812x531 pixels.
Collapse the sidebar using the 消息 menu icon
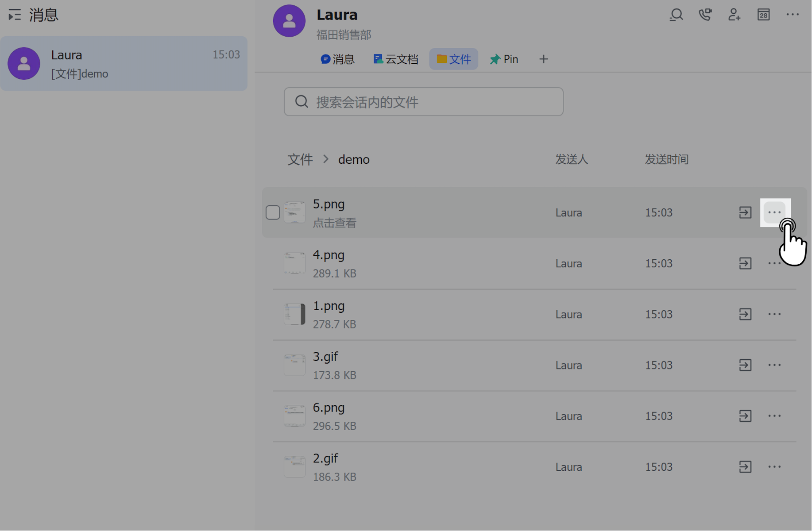(x=15, y=15)
